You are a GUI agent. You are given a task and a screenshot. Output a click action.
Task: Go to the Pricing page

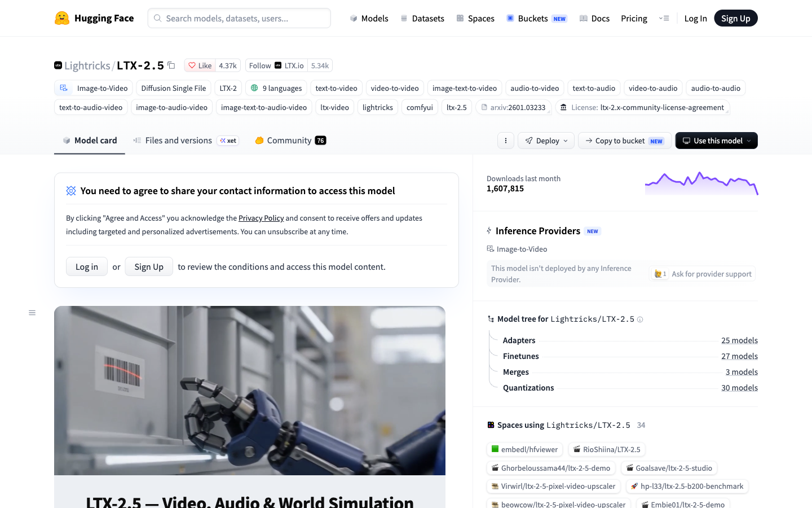click(634, 18)
